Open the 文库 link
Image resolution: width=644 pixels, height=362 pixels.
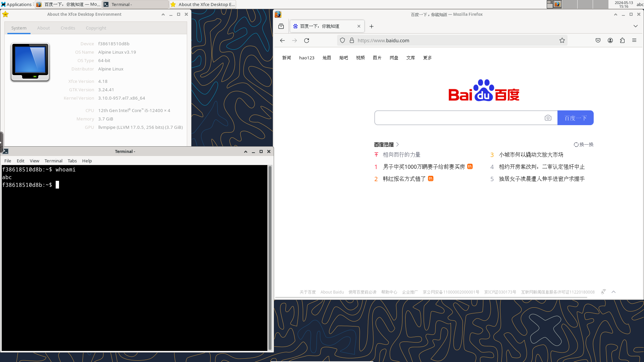point(411,58)
